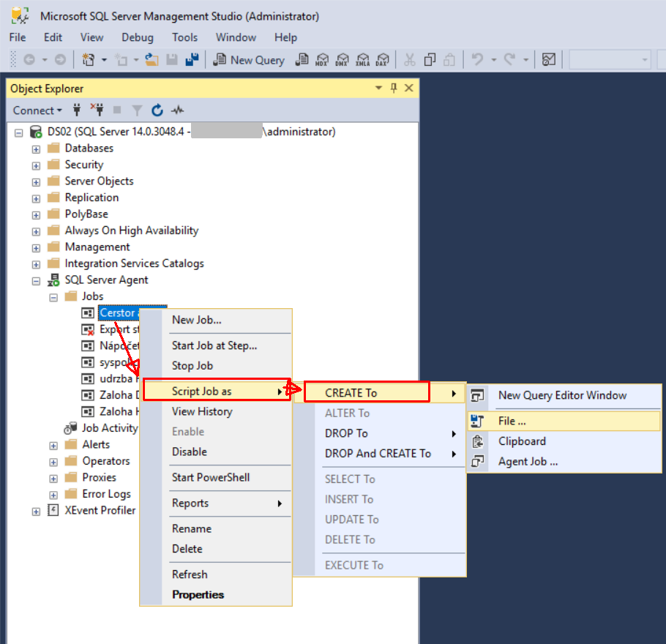Select Always On High Availability node
The height and width of the screenshot is (644, 666).
coord(132,231)
